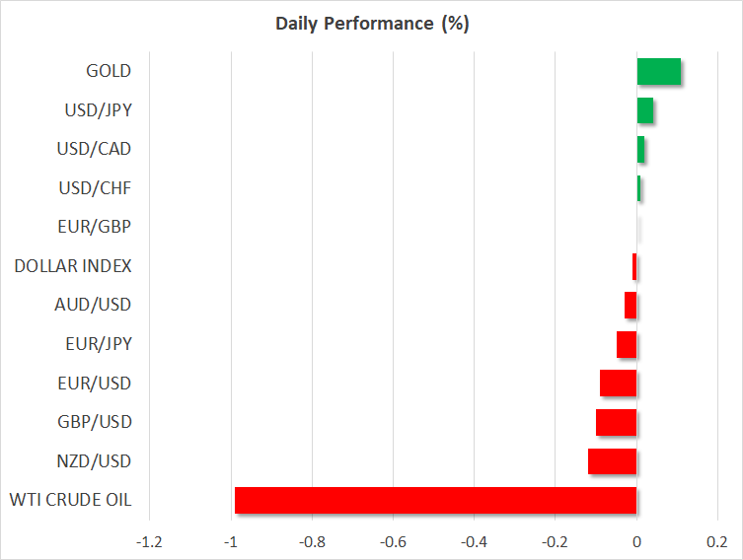Click the long red WTI Crude Oil bar

click(435, 501)
